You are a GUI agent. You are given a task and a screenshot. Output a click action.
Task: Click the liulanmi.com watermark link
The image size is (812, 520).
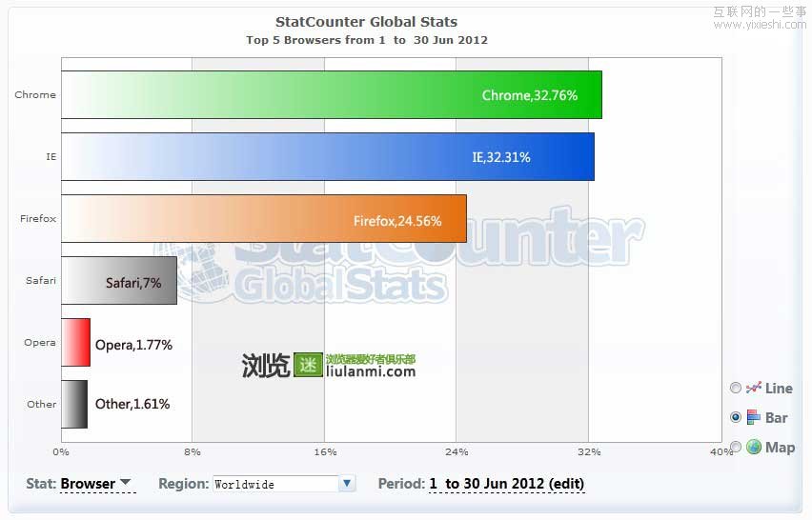pyautogui.click(x=370, y=371)
